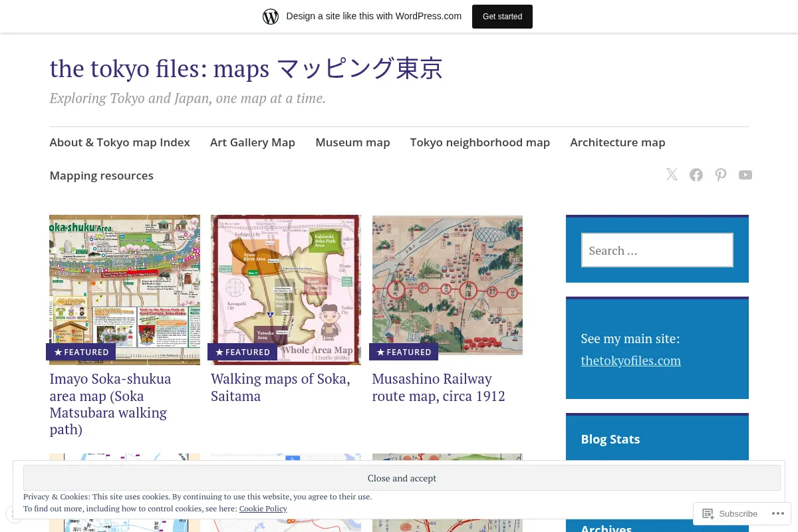Open the Facebook social icon
Screen dimensions: 798x532
tap(696, 175)
